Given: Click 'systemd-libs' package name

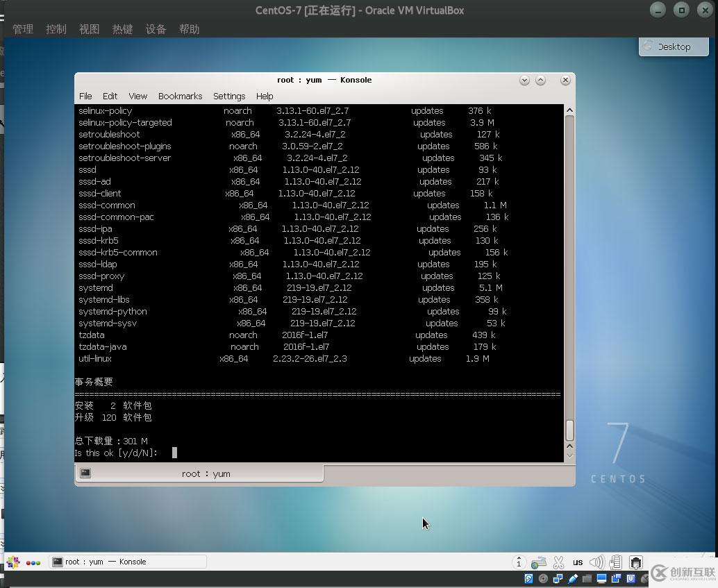Looking at the screenshot, I should click(x=104, y=299).
